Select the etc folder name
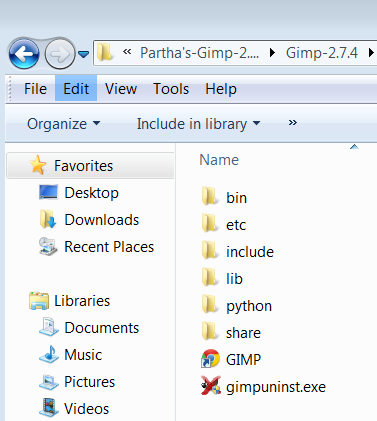 (x=236, y=225)
